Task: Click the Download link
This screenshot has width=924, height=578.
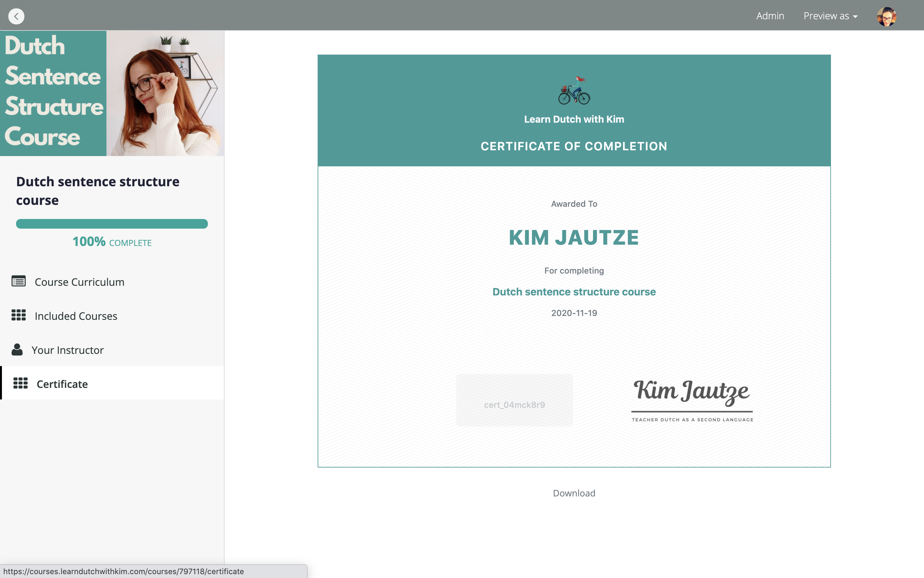Action: click(x=574, y=493)
